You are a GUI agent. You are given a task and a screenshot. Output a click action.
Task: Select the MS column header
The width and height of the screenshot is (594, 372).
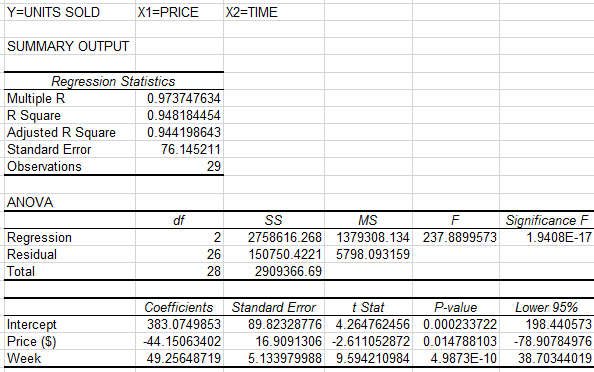(368, 220)
